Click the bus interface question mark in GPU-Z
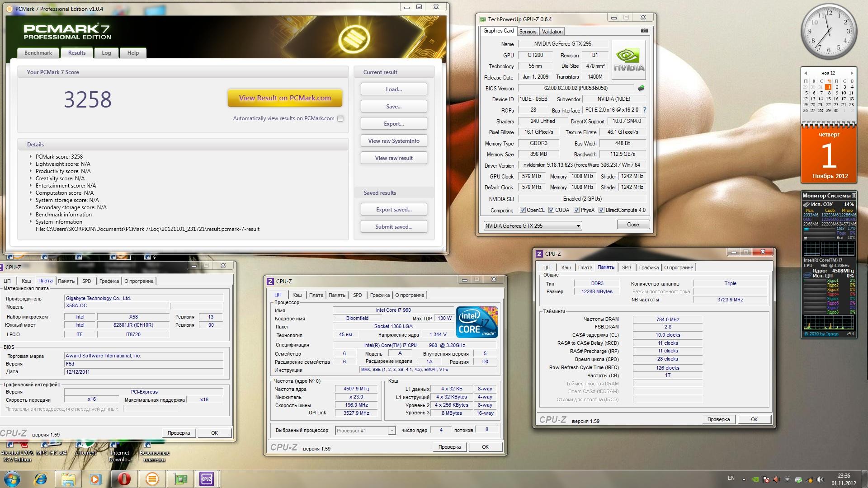The image size is (868, 488). tap(645, 110)
